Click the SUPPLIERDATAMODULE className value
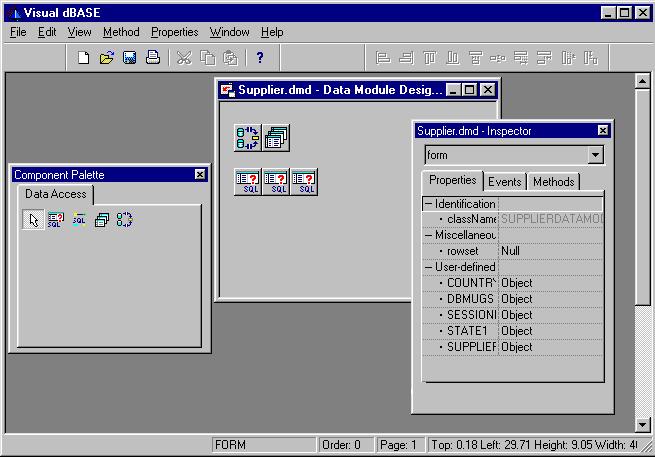655x458 pixels. [552, 219]
